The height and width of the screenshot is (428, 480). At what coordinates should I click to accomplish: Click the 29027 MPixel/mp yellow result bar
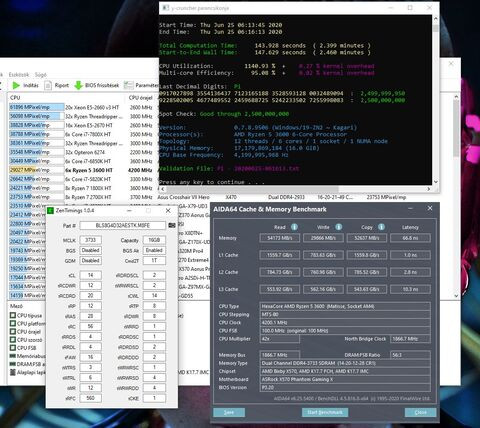(37, 170)
